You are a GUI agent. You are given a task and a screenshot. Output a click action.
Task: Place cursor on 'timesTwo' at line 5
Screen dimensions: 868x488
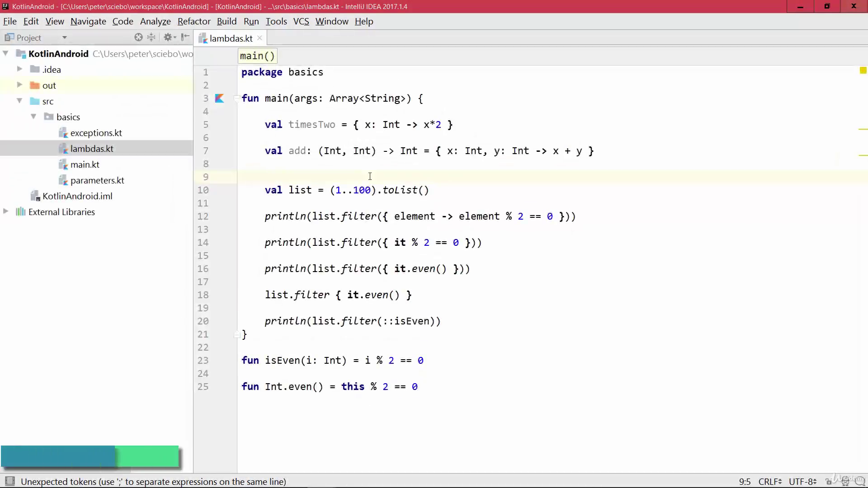[x=312, y=125]
